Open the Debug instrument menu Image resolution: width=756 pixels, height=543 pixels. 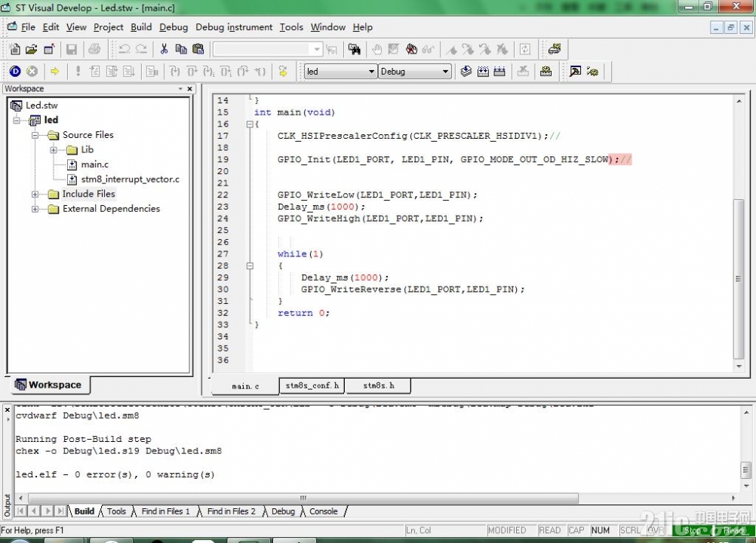[234, 27]
